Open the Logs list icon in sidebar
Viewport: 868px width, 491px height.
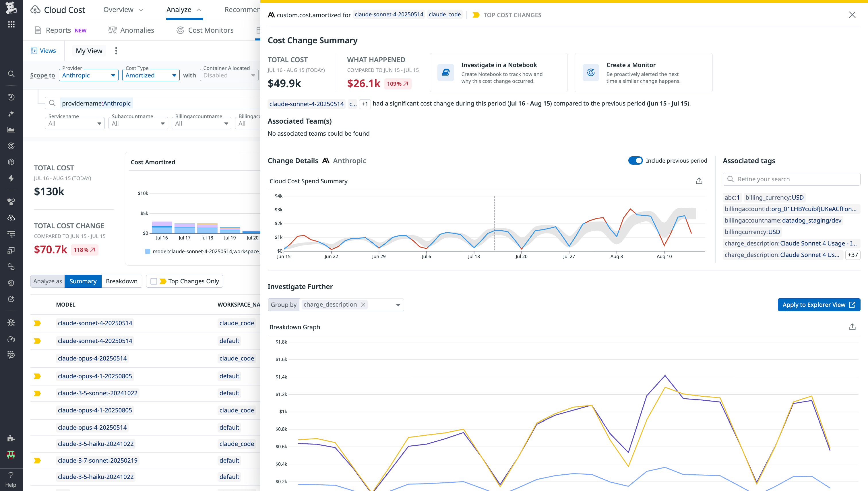pyautogui.click(x=11, y=234)
